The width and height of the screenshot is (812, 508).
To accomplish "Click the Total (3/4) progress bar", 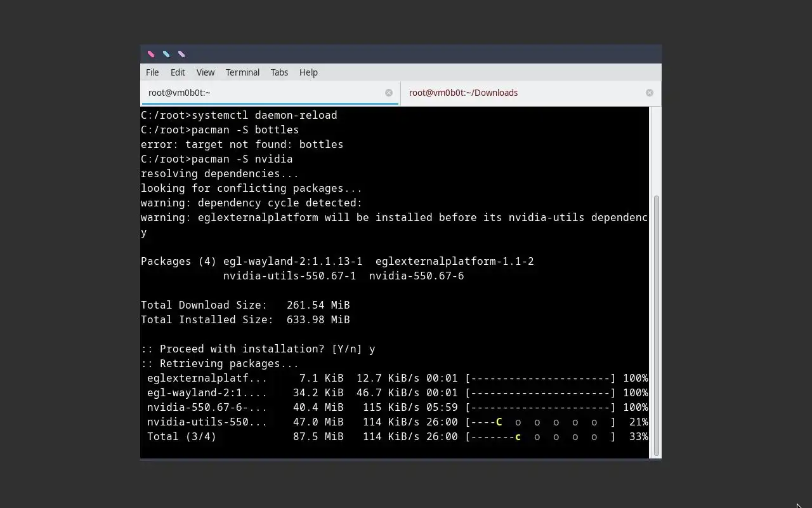I will click(x=540, y=437).
